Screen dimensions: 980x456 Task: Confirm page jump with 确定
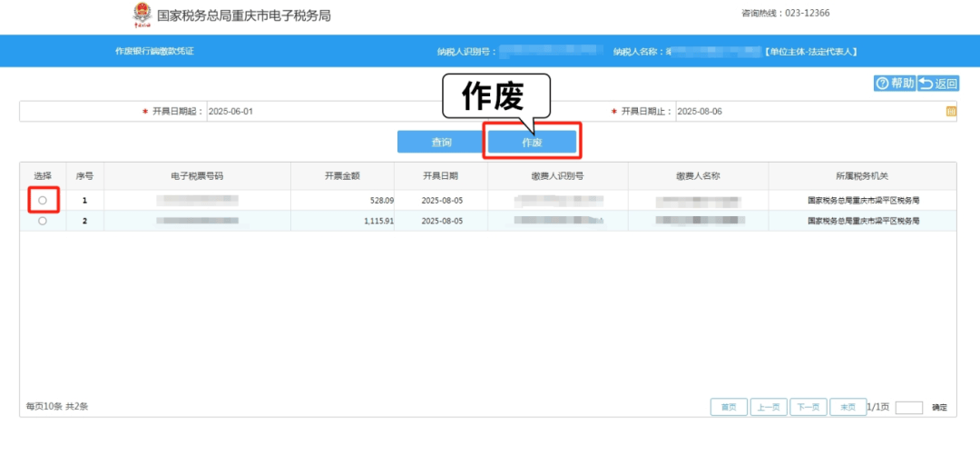click(x=939, y=408)
